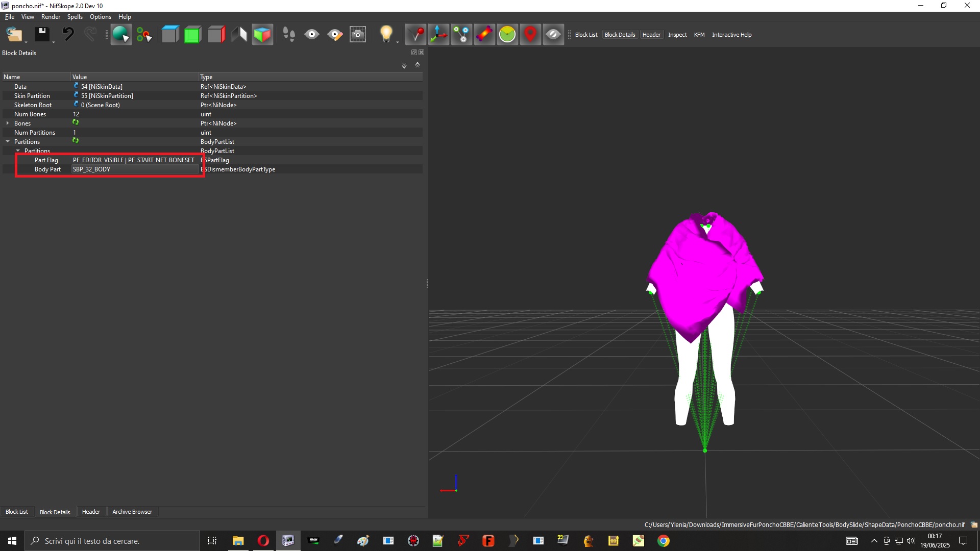The width and height of the screenshot is (980, 551).
Task: Click KFM in the toolbar
Action: pyautogui.click(x=699, y=35)
